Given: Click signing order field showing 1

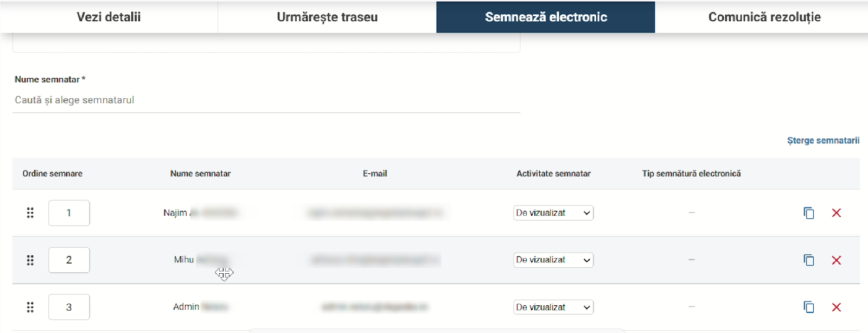Looking at the screenshot, I should tap(69, 213).
